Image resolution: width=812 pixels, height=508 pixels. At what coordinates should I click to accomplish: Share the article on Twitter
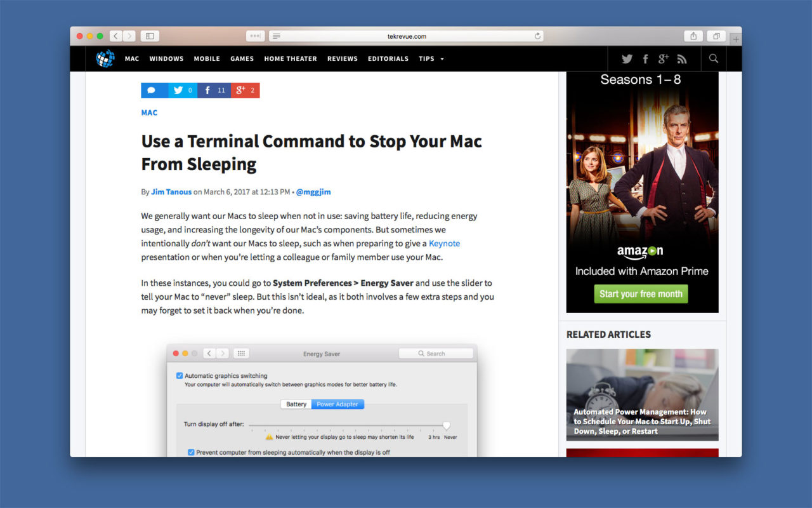coord(183,90)
